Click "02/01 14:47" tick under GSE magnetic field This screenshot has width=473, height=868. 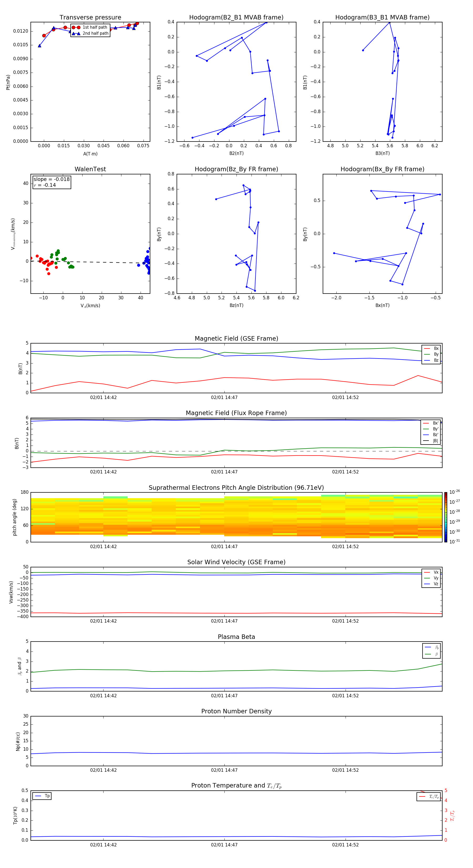[224, 398]
